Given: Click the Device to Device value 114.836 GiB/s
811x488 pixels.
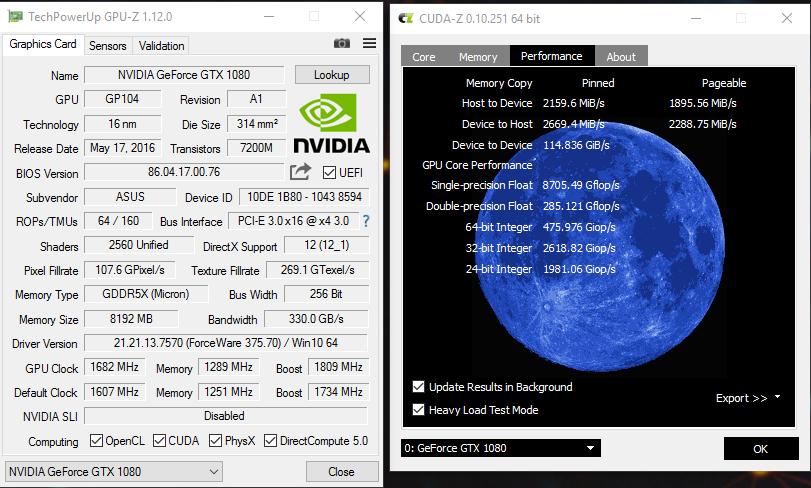Looking at the screenshot, I should [576, 145].
